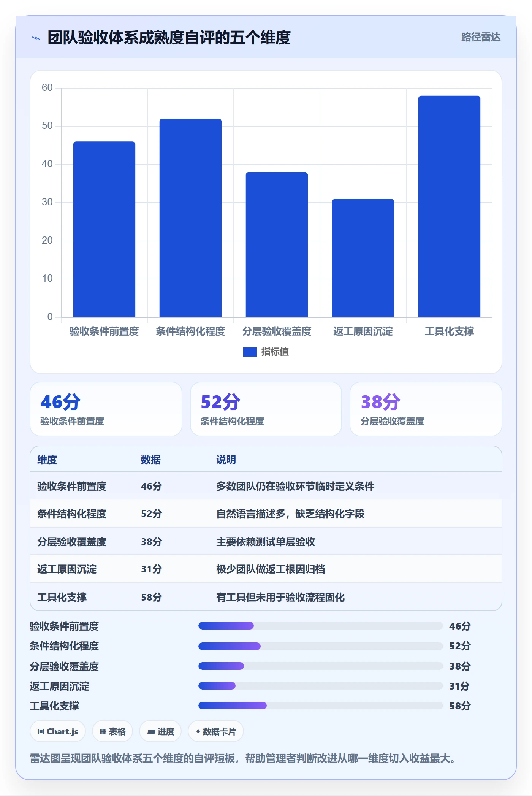Click description 自然语言描述多，缺乏结构化字段
This screenshot has width=532, height=796.
[290, 514]
